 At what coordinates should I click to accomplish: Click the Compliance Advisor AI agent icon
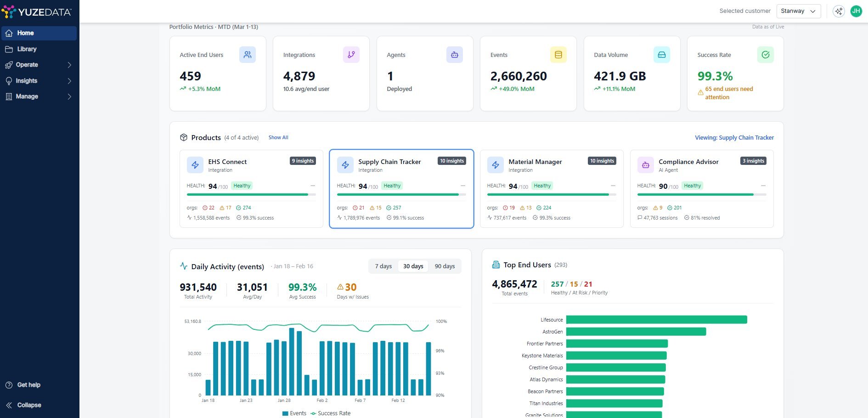tap(645, 165)
